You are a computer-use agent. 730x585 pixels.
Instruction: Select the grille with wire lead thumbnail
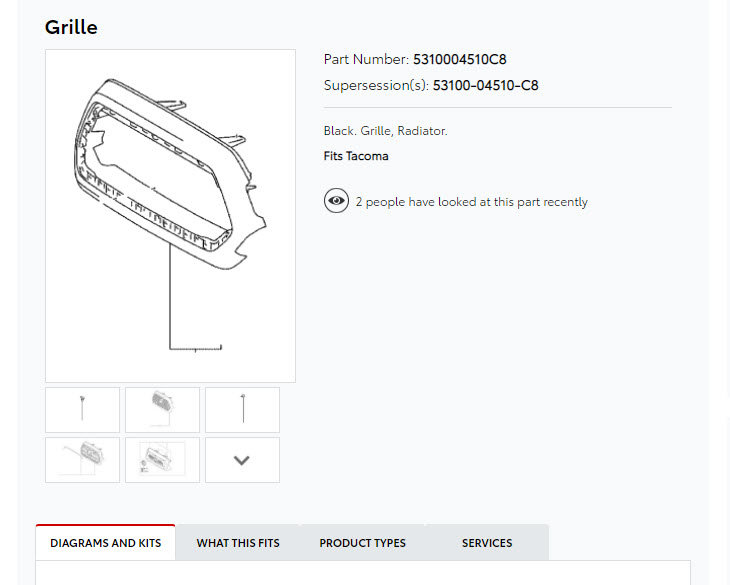82,460
